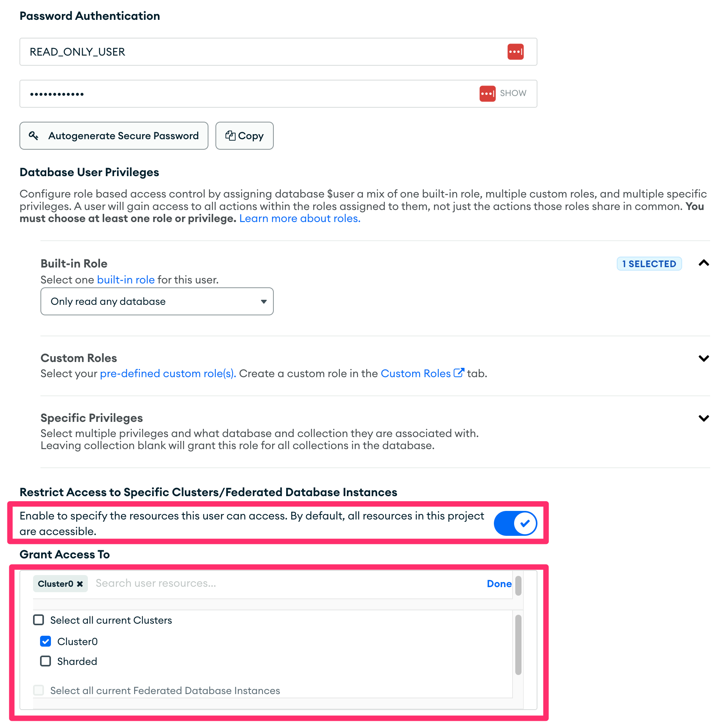Open the Learn more about roles link
728x724 pixels.
tap(299, 219)
